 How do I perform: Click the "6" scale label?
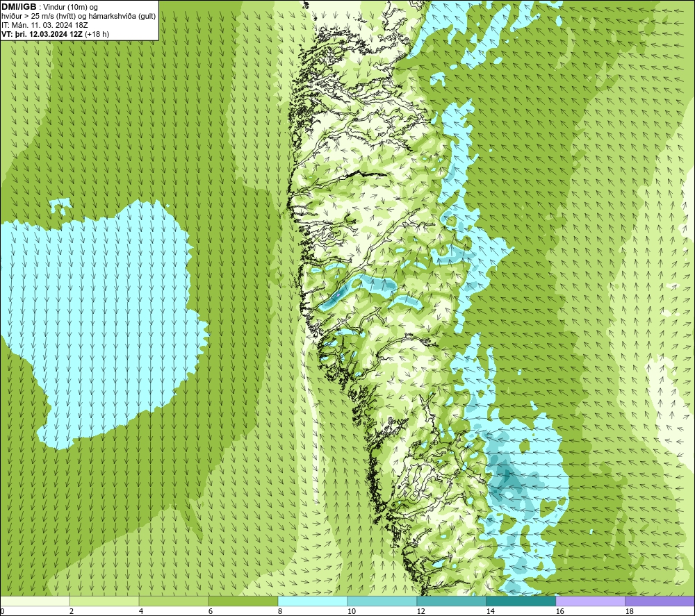[x=211, y=612]
